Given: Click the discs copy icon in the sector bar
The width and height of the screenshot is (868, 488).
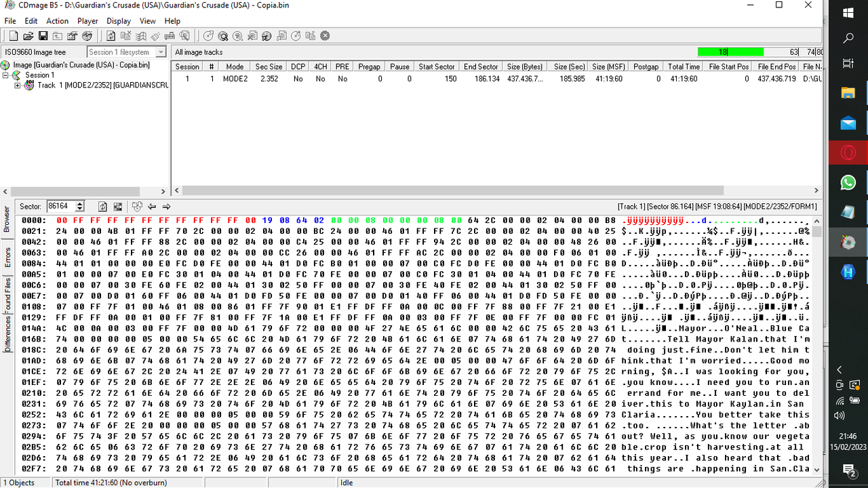Looking at the screenshot, I should pyautogui.click(x=137, y=206).
